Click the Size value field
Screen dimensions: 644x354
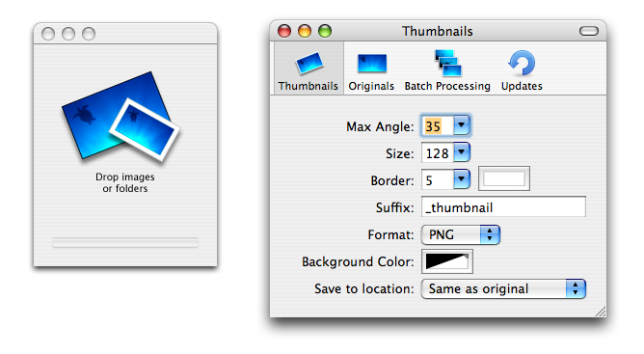click(438, 153)
